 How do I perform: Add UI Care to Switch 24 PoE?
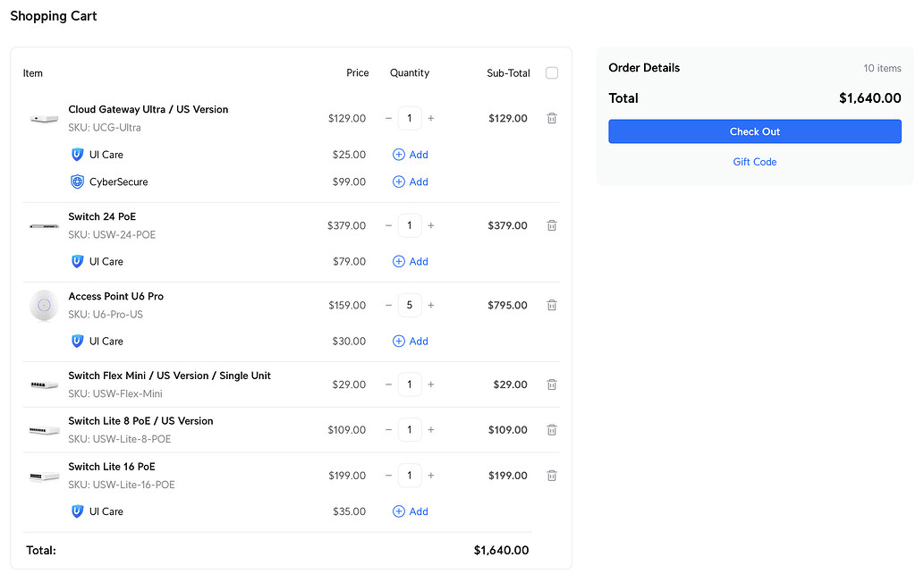tap(411, 262)
